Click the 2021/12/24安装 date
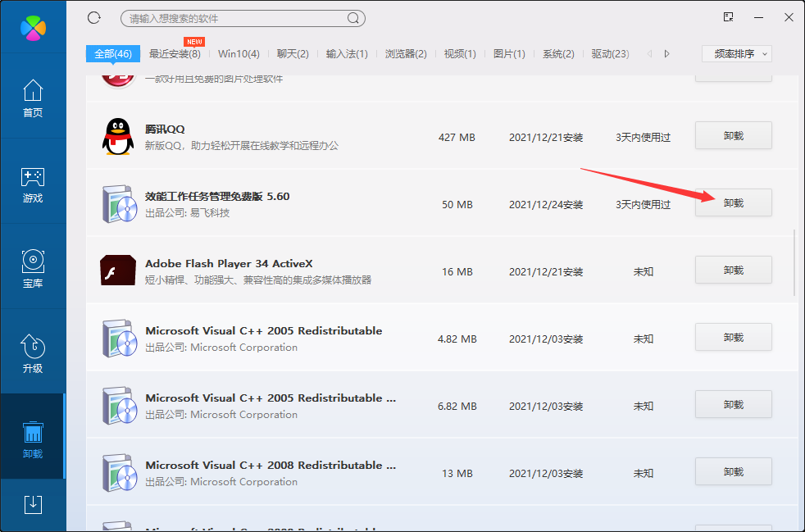 [546, 204]
